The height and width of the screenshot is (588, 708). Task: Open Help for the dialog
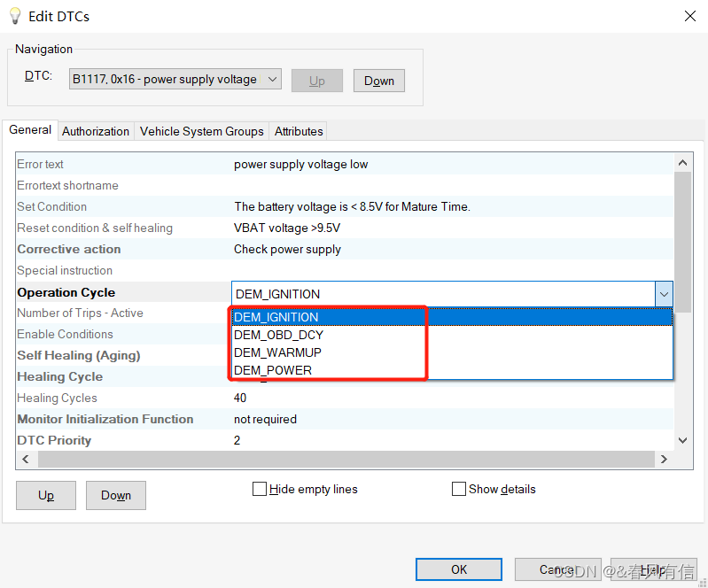[653, 569]
